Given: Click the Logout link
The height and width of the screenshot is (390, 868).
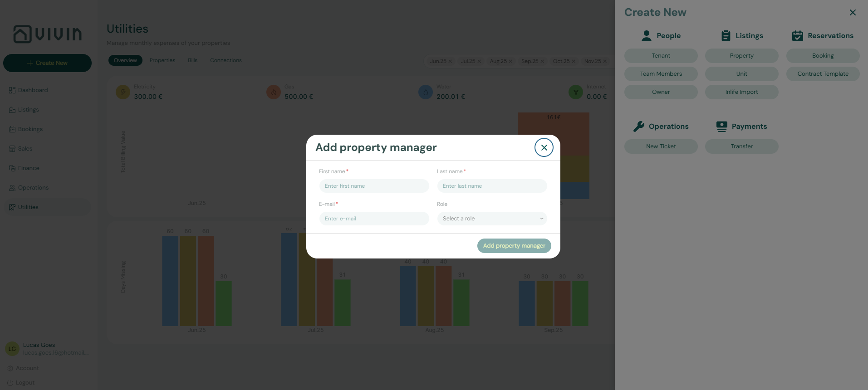Looking at the screenshot, I should coord(25,383).
